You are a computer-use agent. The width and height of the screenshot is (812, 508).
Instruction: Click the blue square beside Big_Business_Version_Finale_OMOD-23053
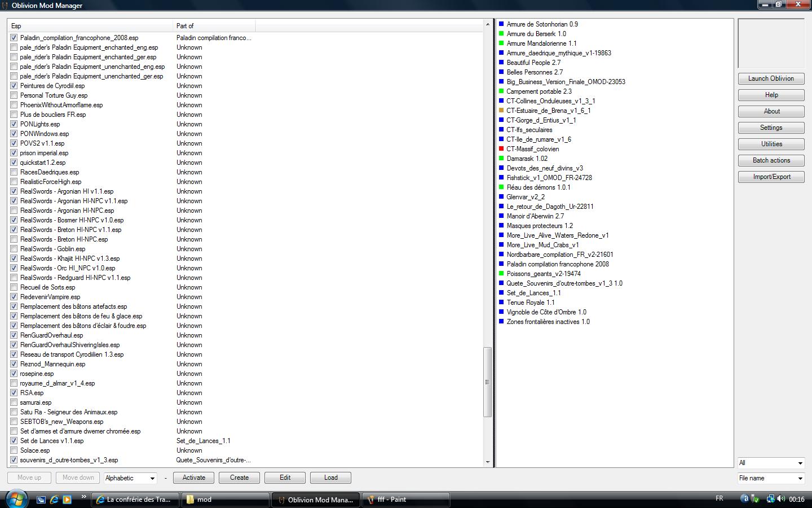(x=501, y=82)
